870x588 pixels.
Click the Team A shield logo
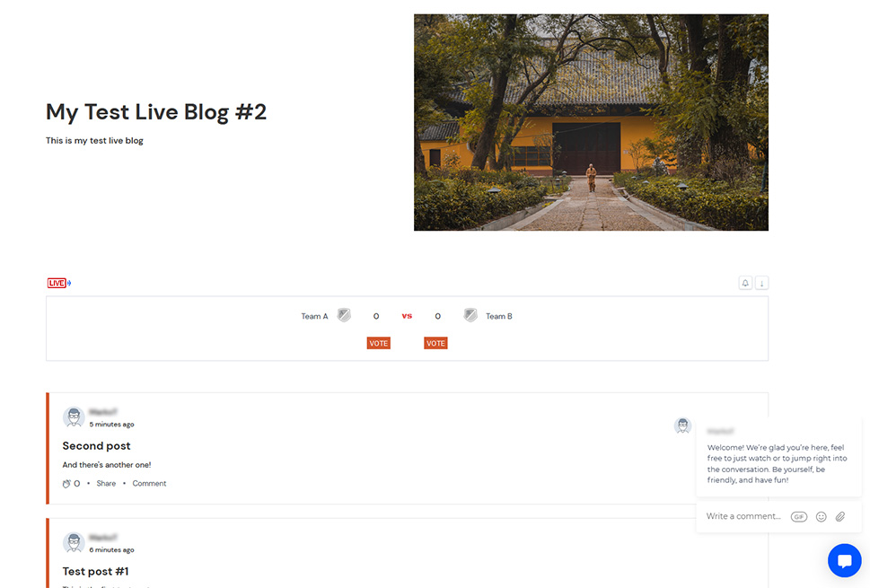pos(344,316)
